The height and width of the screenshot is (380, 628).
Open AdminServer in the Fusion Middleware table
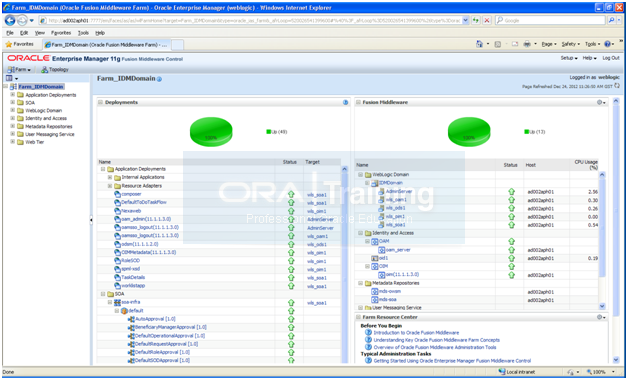tap(399, 191)
